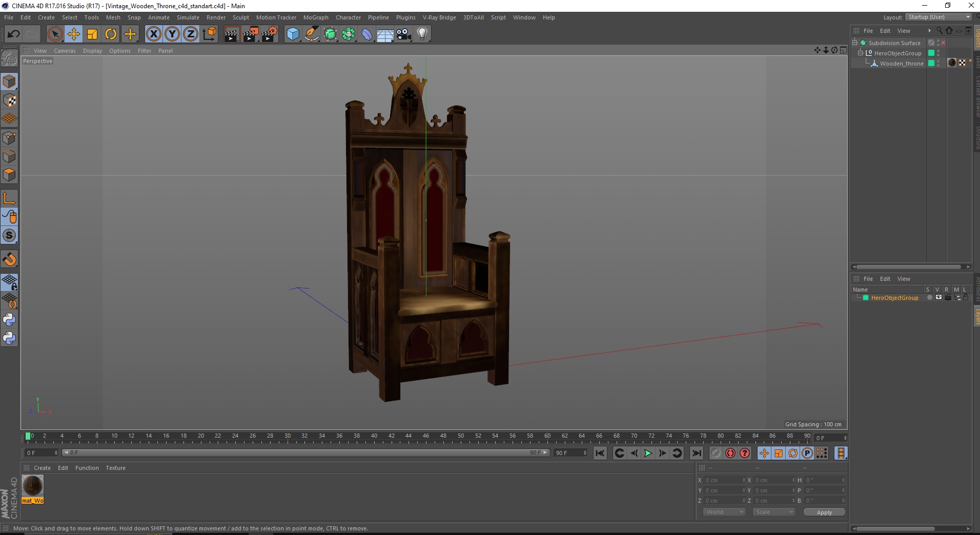Open viewport Display menu
Screen dimensions: 980x535
(x=92, y=51)
